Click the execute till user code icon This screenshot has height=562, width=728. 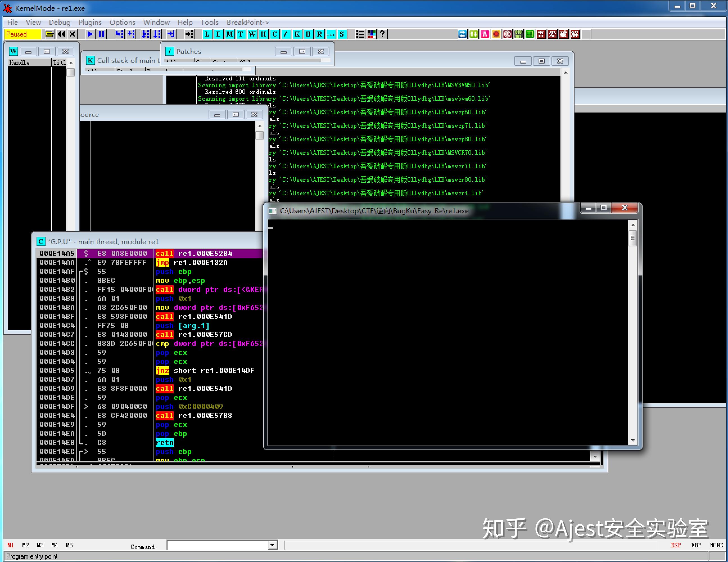click(189, 34)
